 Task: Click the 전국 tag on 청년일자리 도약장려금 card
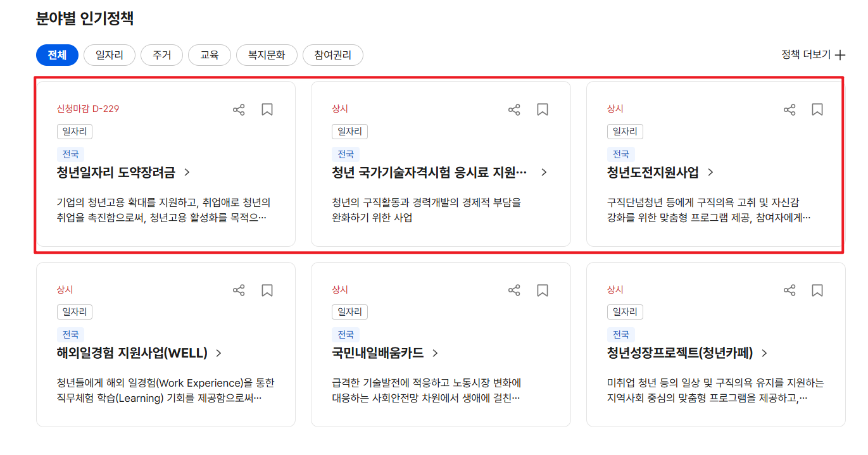click(70, 154)
